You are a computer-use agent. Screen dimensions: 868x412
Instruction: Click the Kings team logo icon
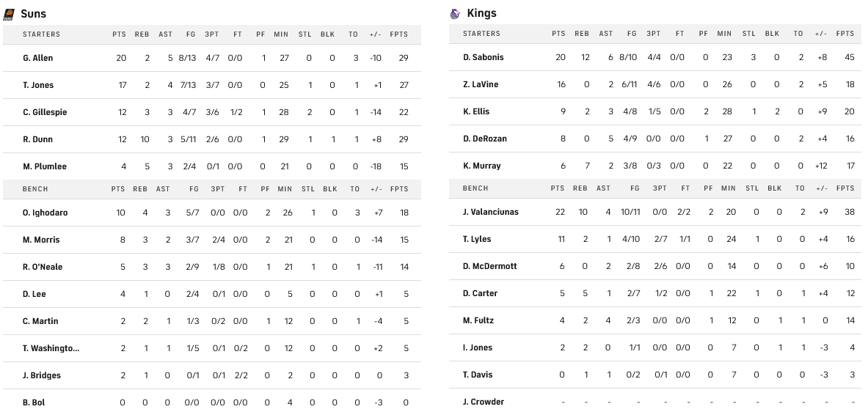455,13
